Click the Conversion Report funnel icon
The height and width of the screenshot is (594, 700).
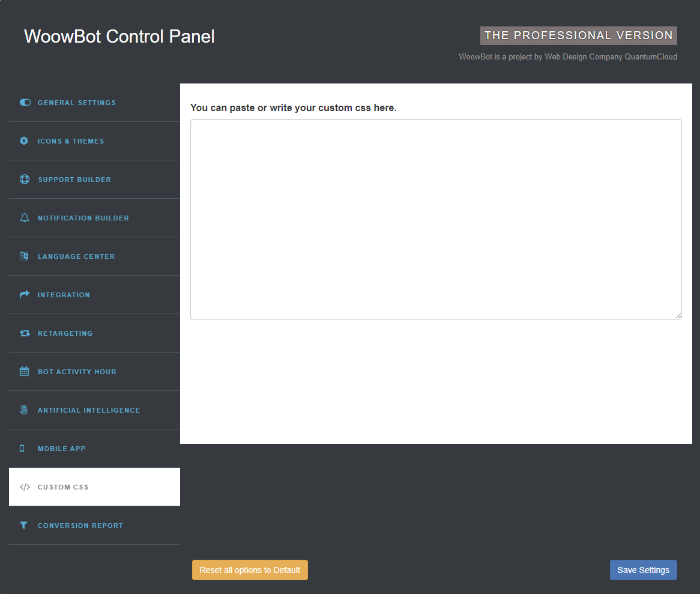(23, 525)
